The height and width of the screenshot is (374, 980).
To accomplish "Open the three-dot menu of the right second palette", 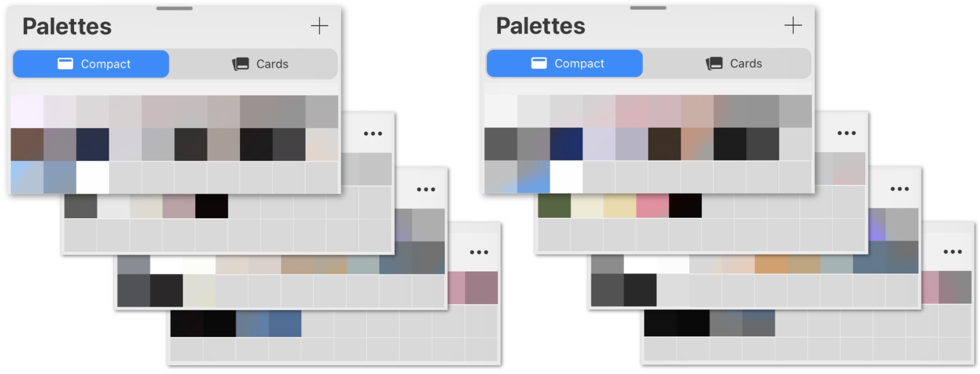I will (846, 133).
